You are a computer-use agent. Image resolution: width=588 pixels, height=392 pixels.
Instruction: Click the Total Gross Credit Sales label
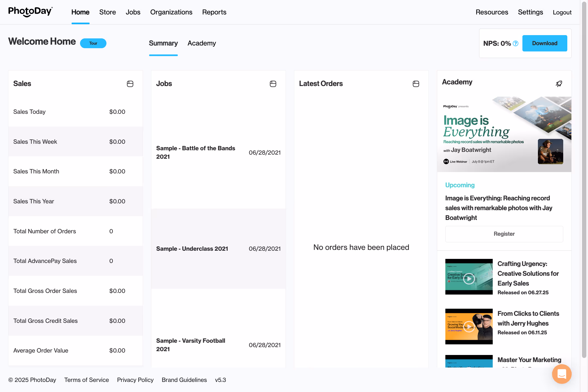[45, 321]
